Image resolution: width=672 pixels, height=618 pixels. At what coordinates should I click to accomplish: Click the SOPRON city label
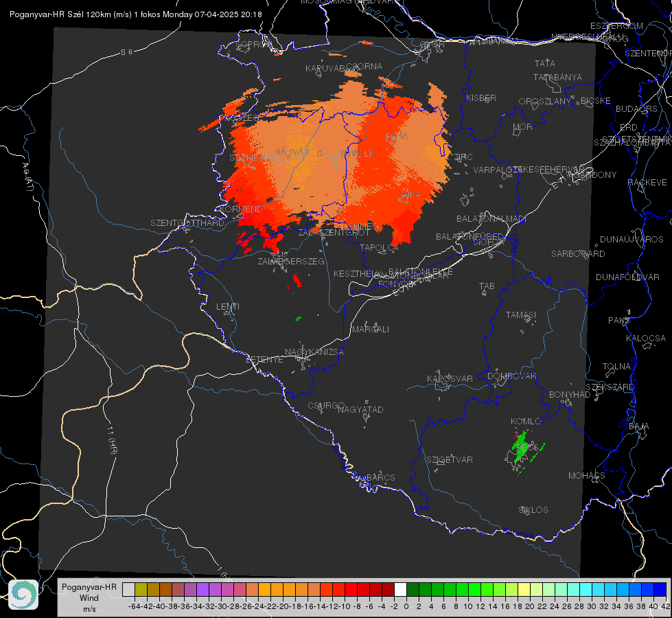tap(254, 44)
